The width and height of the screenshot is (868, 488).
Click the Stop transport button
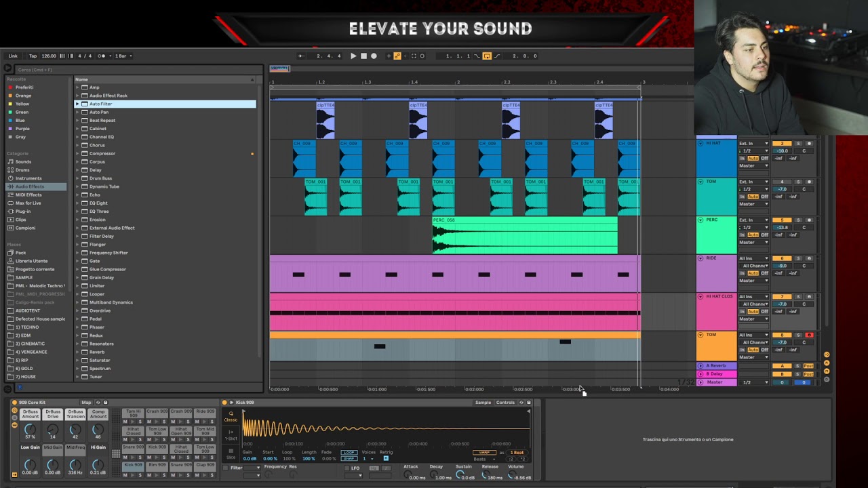363,56
